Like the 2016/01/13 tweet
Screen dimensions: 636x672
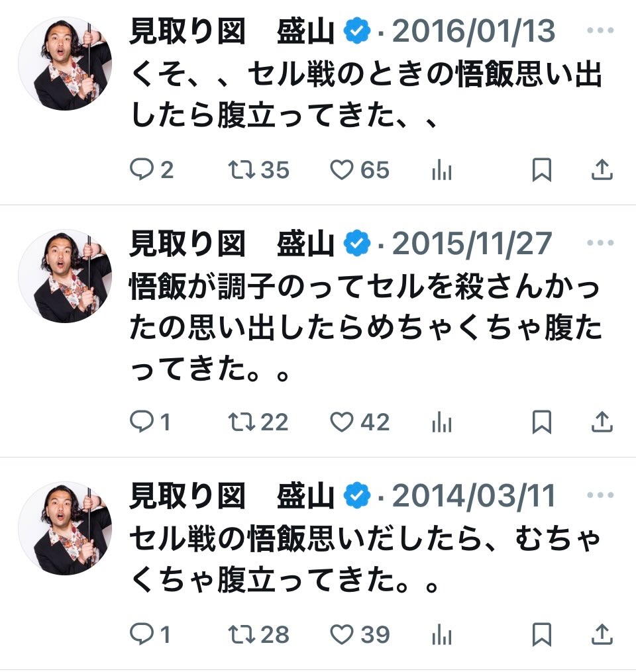pos(342,170)
